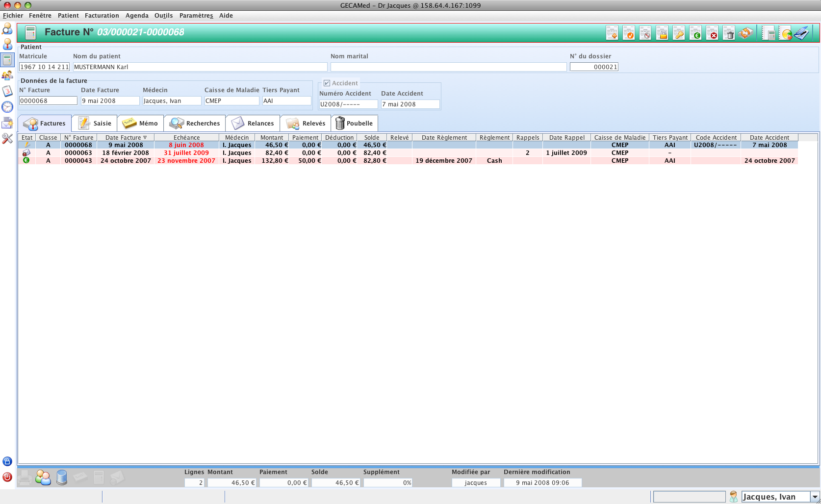The image size is (821, 504).
Task: Open the Facturation menu
Action: coord(102,16)
